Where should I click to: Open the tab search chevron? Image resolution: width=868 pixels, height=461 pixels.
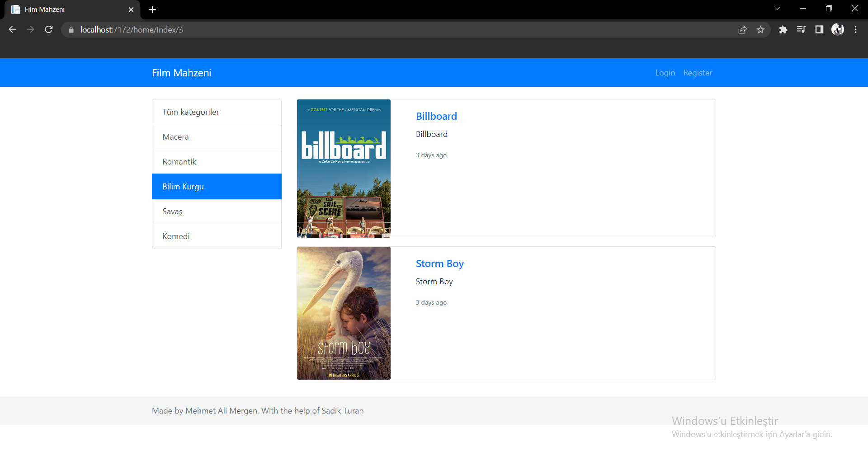[778, 8]
